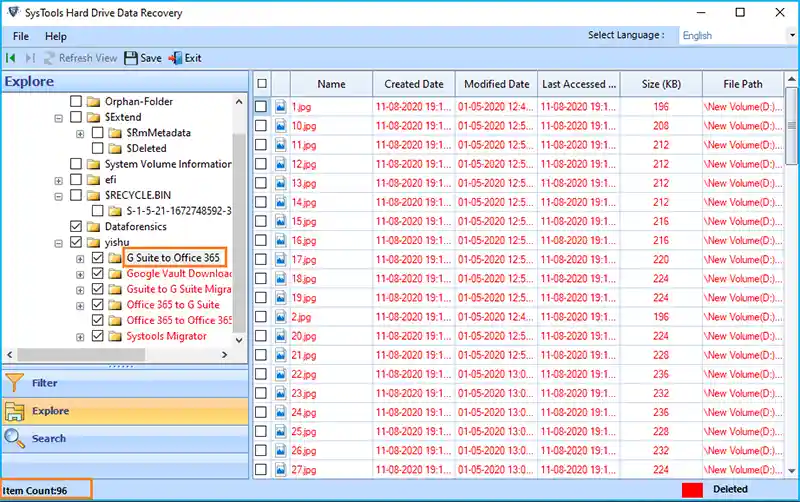Image resolution: width=800 pixels, height=502 pixels.
Task: Click the magnifier icon beside Search
Action: (x=14, y=438)
